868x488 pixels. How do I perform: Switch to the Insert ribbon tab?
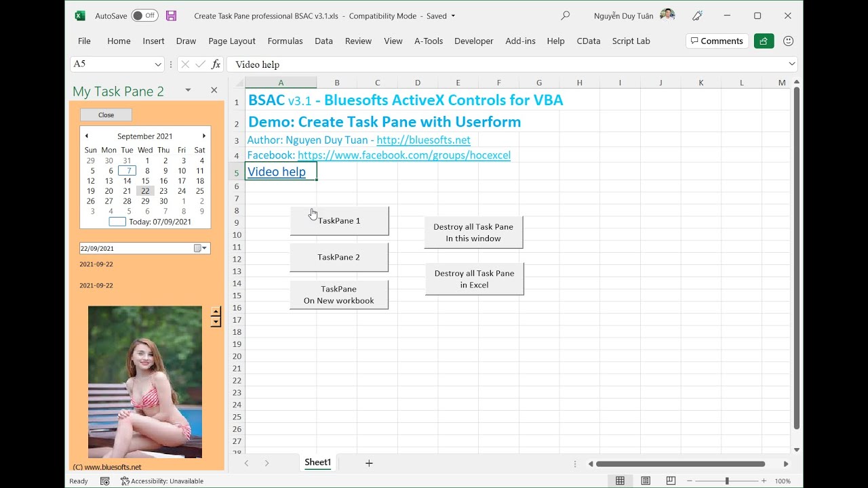coord(153,41)
